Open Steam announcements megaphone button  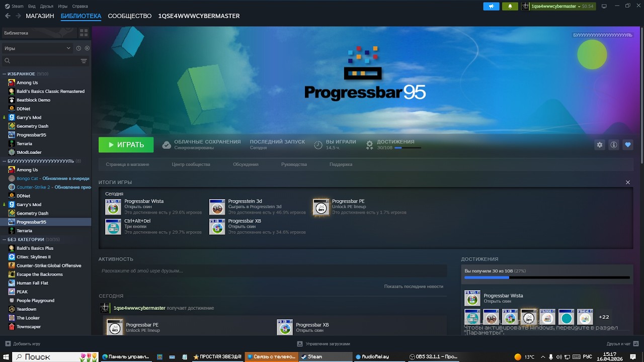click(491, 6)
